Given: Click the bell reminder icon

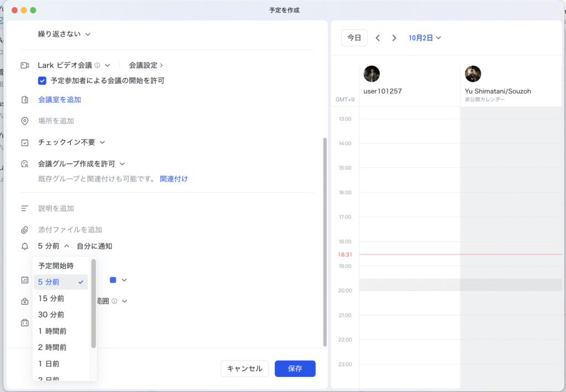Looking at the screenshot, I should (24, 247).
